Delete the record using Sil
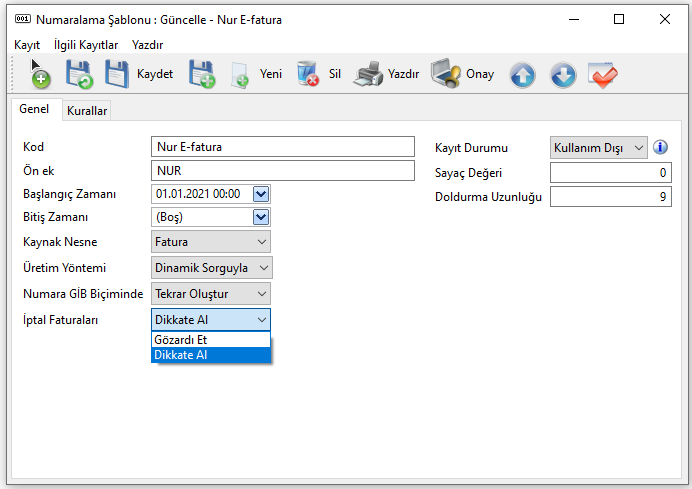 pyautogui.click(x=320, y=75)
